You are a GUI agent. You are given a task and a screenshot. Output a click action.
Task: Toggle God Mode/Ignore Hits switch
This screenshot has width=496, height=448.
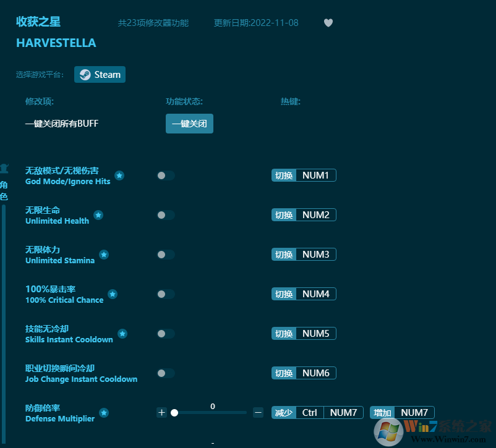click(x=166, y=175)
